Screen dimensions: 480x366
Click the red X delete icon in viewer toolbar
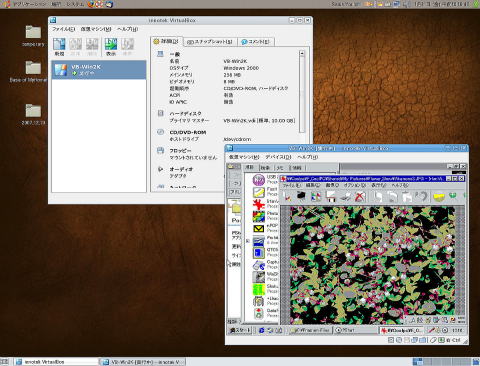point(360,197)
